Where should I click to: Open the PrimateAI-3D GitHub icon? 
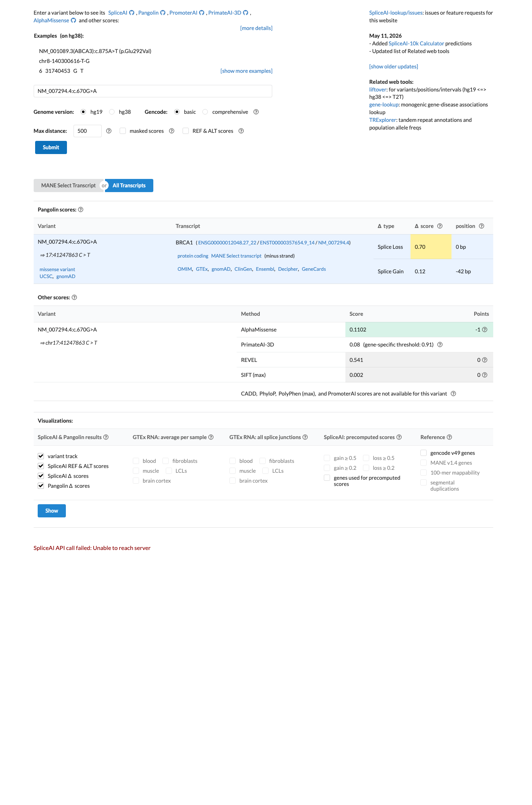click(x=246, y=13)
